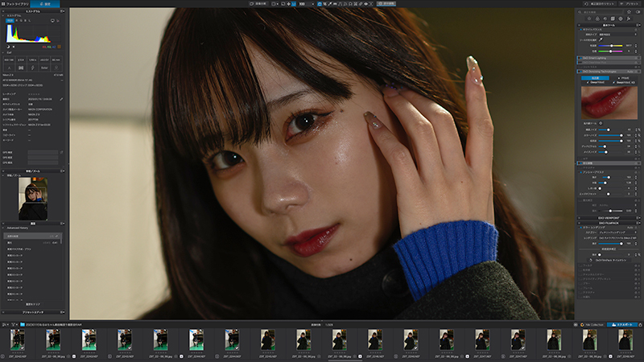Set zoom to 1:1 in toolbar
Image resolution: width=644 pixels, height=362 pixels.
click(294, 4)
